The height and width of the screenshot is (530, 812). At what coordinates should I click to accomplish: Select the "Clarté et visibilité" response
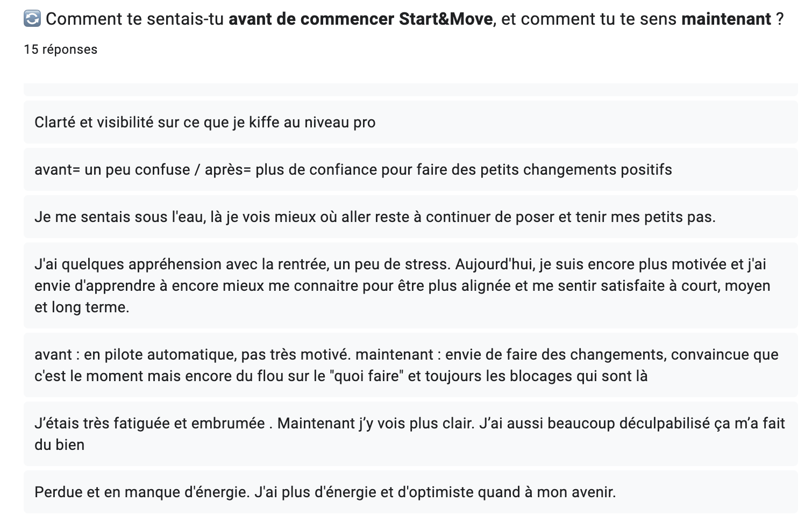point(410,122)
